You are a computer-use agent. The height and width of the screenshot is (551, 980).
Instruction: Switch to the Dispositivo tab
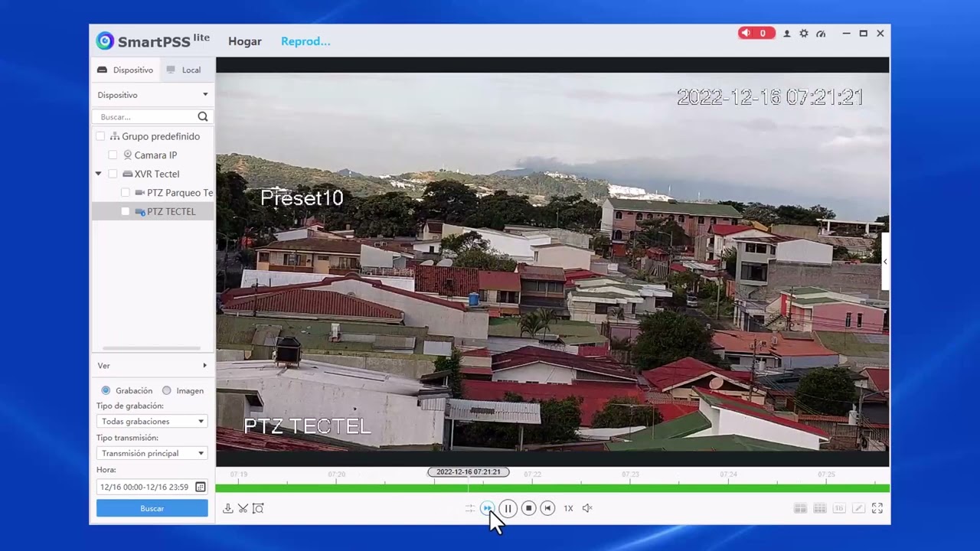125,70
